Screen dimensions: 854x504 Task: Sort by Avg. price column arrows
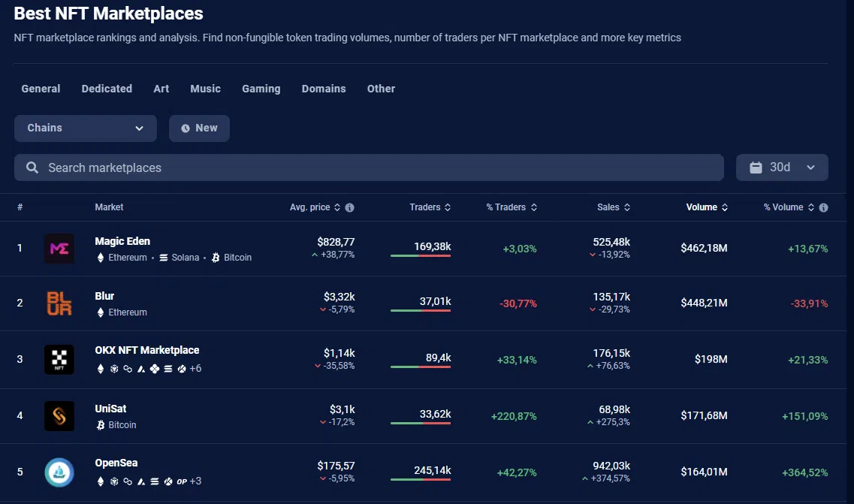pyautogui.click(x=337, y=207)
